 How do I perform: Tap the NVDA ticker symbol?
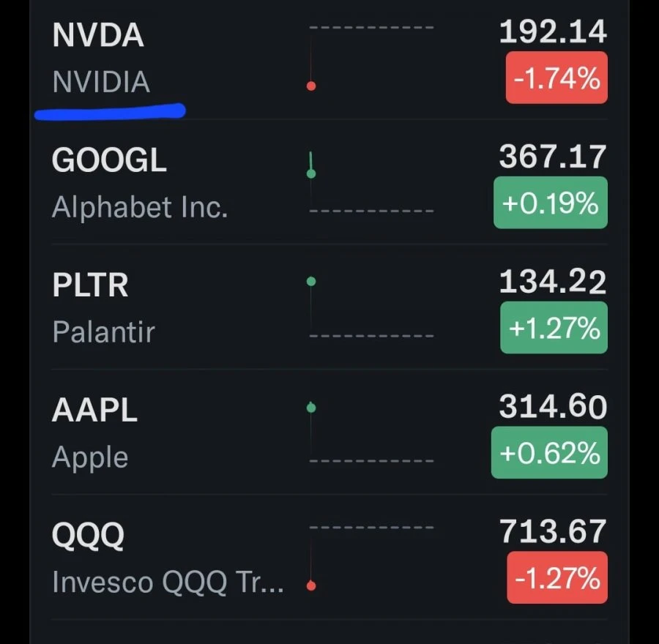coord(98,35)
